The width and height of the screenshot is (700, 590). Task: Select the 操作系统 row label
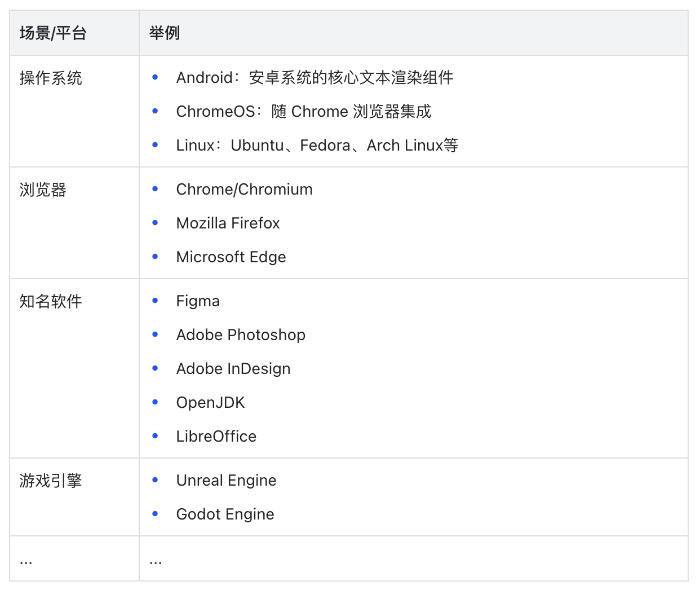coord(51,78)
